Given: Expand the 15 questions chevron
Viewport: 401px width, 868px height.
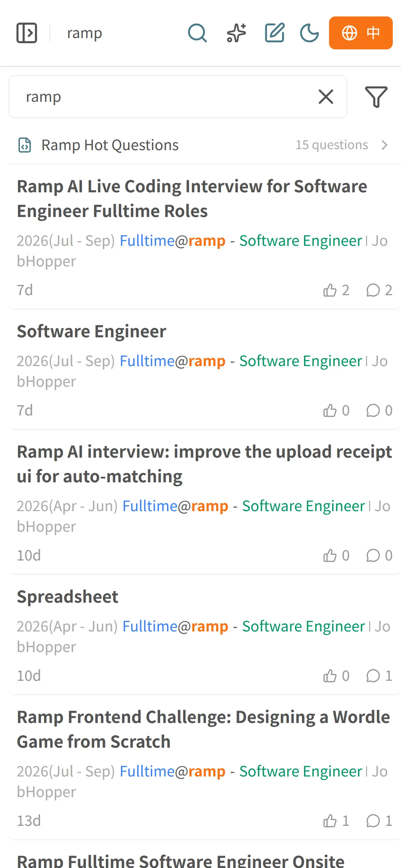Looking at the screenshot, I should point(385,145).
